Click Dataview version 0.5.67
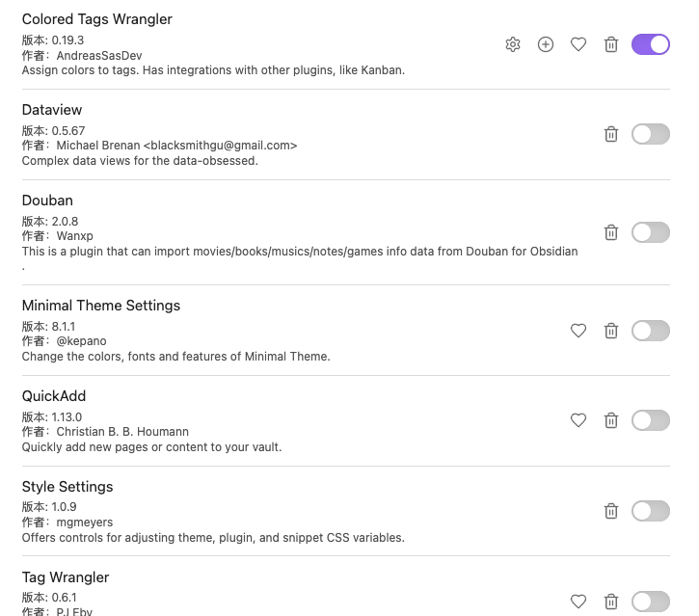699x616 pixels. [68, 130]
